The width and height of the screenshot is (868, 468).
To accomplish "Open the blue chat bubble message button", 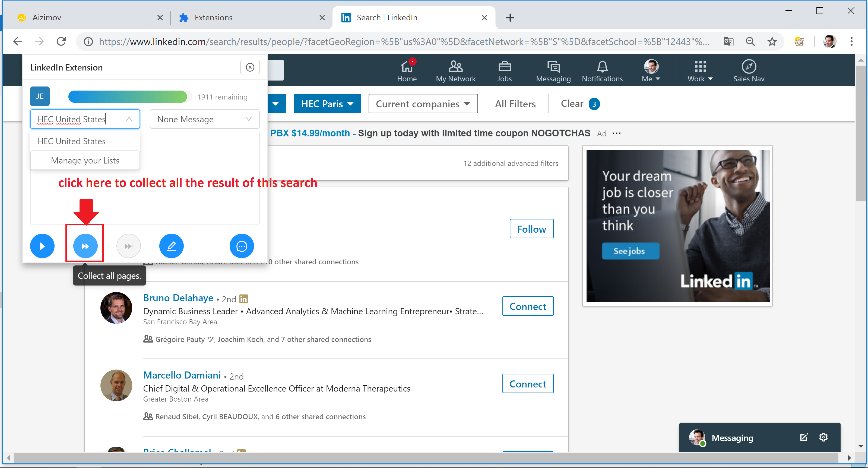I will tap(242, 246).
